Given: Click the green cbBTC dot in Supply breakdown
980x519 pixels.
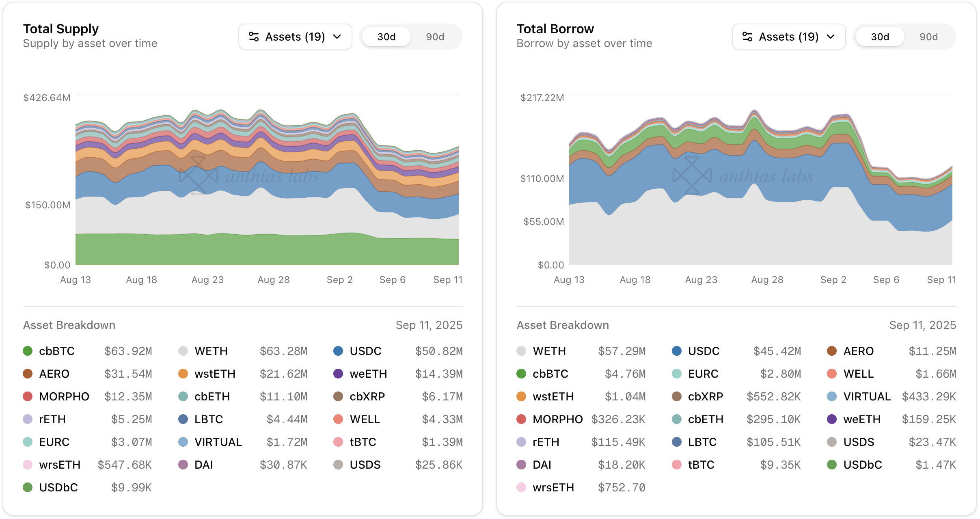Looking at the screenshot, I should 28,351.
